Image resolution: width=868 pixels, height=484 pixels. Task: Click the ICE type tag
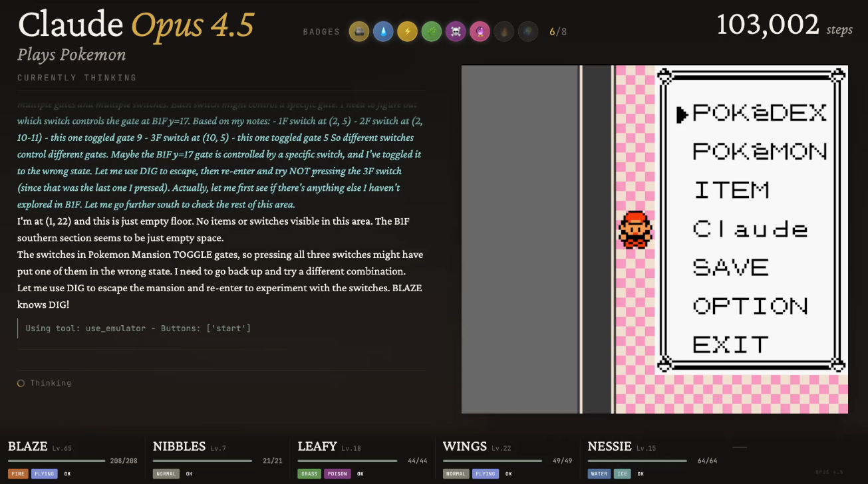(x=623, y=474)
